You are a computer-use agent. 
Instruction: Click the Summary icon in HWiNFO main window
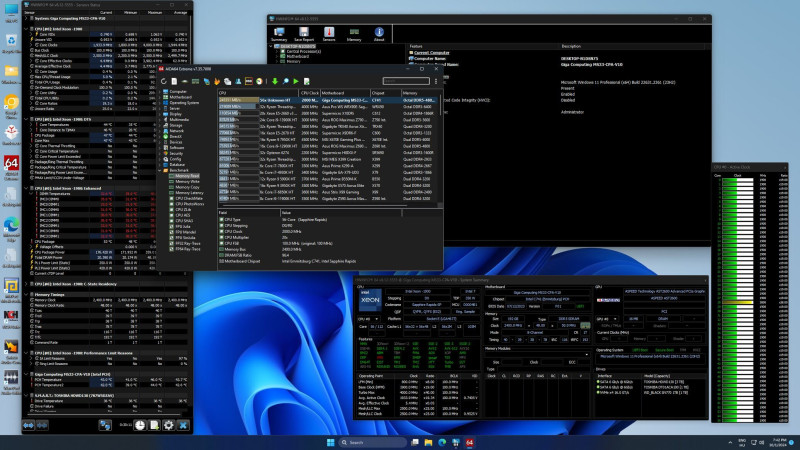click(x=279, y=34)
